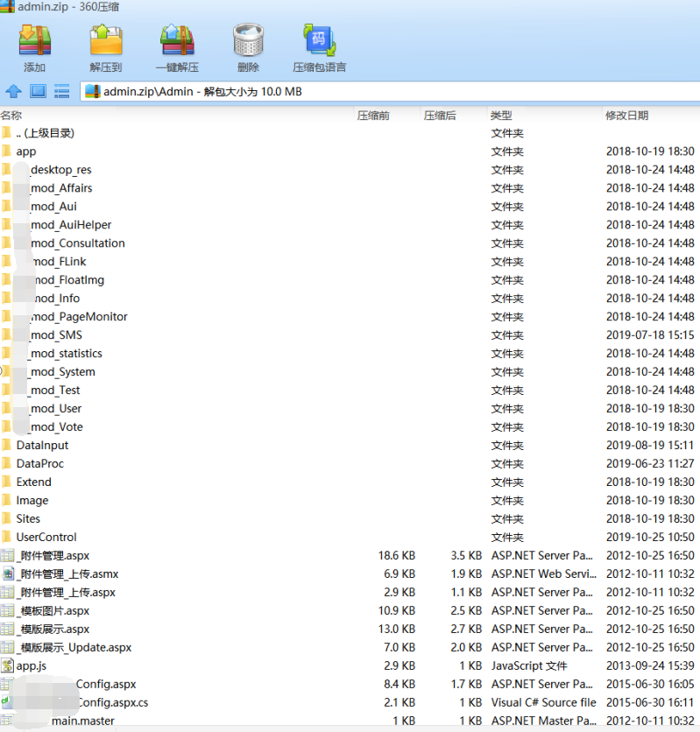Select the mod_Affairs folder
700x732 pixels.
(x=61, y=188)
